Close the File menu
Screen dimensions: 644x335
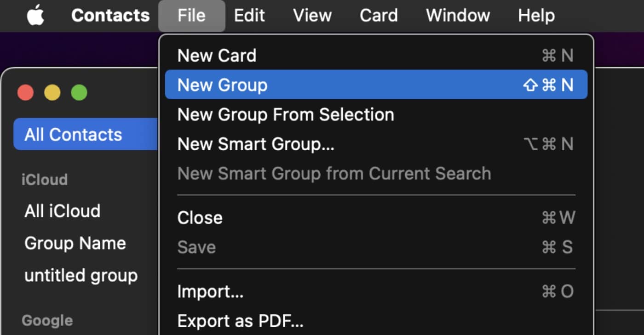click(x=191, y=16)
